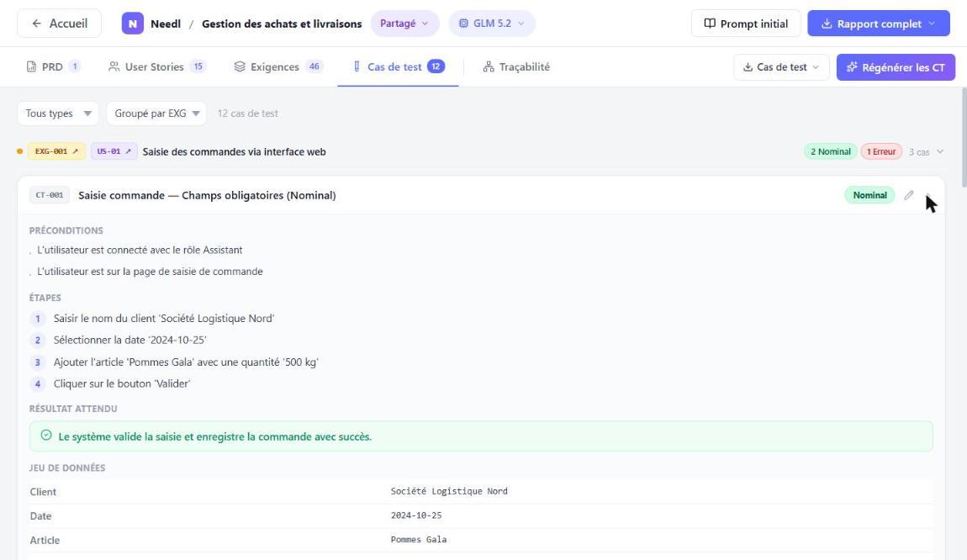Go back to Accueil

[59, 24]
